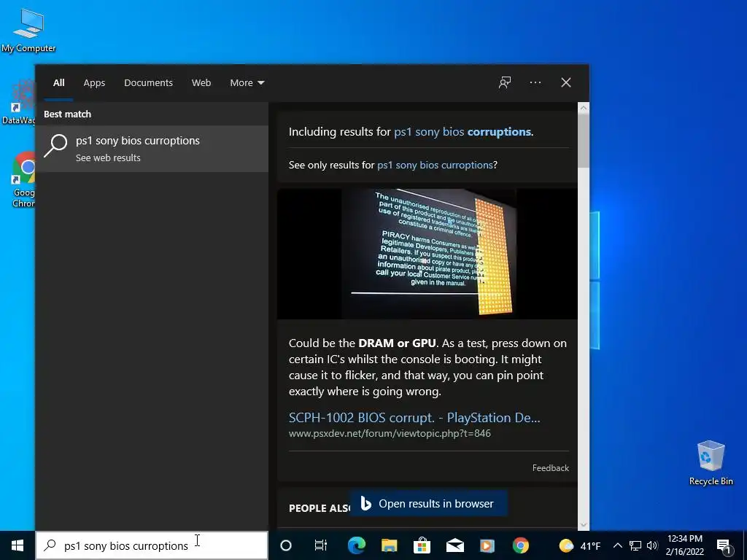Select the DataWag desktop shortcut

coord(18,102)
